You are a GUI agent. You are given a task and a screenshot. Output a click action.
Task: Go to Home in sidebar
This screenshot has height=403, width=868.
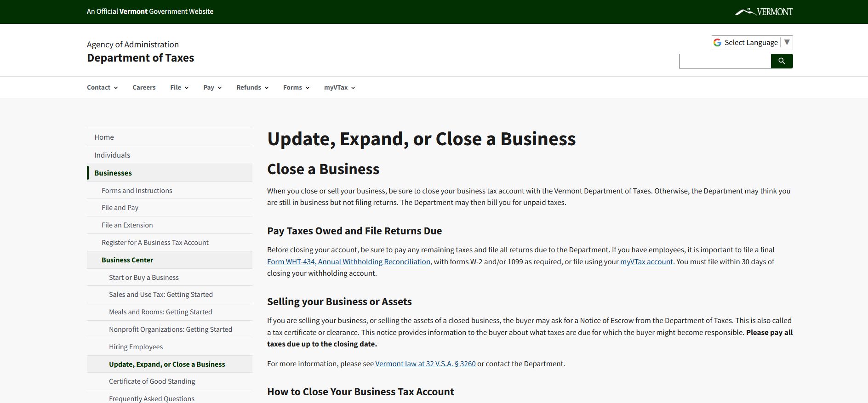[170, 137]
